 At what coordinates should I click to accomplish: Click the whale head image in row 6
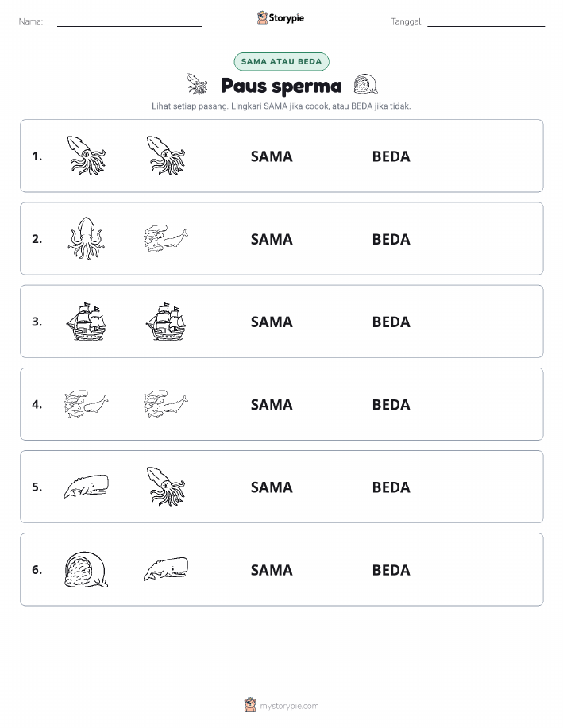[86, 570]
